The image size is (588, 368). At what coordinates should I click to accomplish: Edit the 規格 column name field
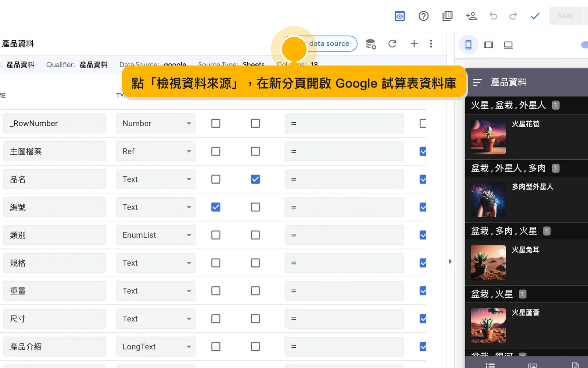pyautogui.click(x=55, y=263)
